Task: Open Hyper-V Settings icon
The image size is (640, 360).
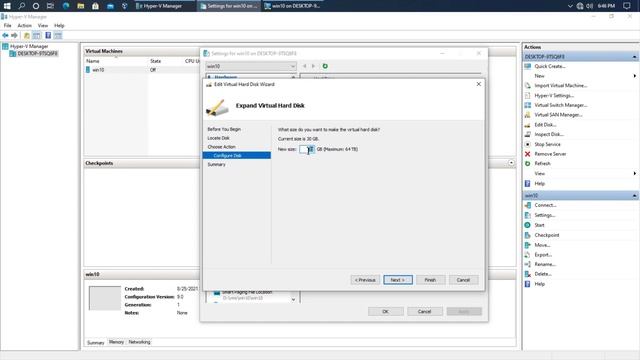Action: click(x=528, y=96)
